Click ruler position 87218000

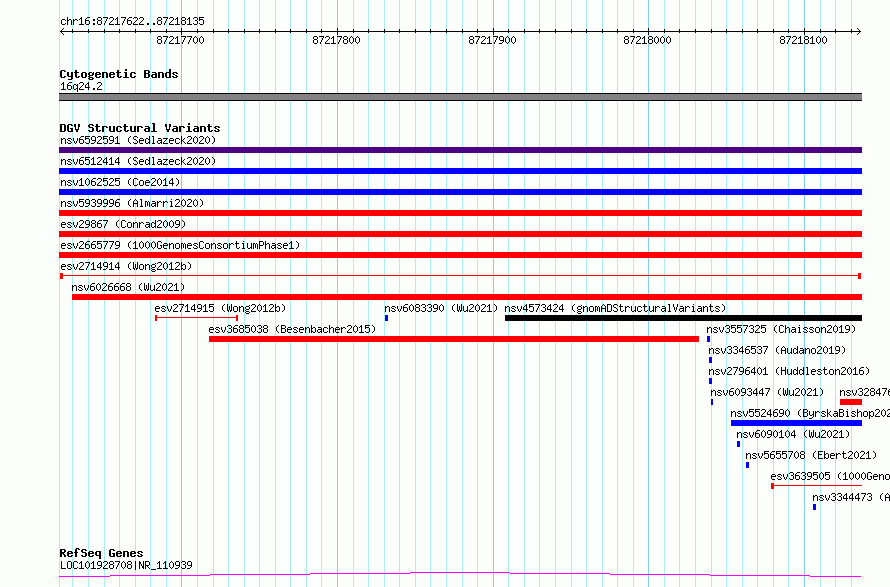(648, 40)
